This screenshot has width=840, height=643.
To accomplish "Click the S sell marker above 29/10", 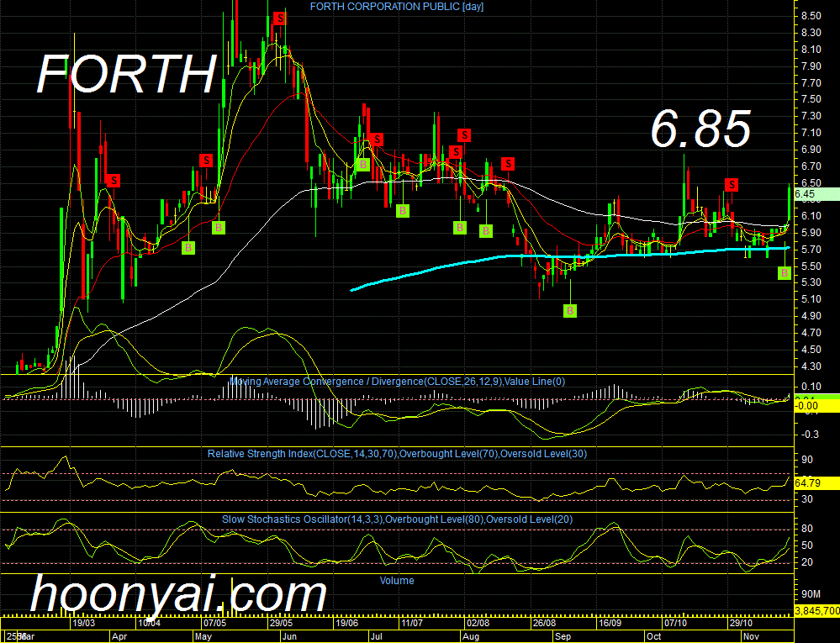I will [x=732, y=185].
